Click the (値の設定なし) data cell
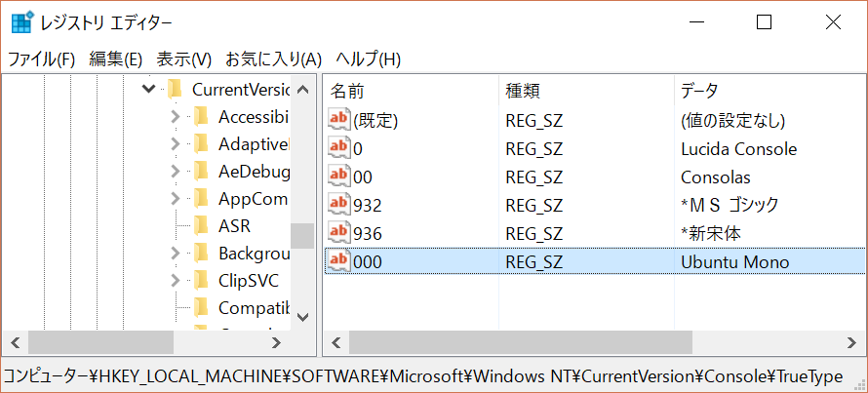The height and width of the screenshot is (393, 868). pos(733,121)
